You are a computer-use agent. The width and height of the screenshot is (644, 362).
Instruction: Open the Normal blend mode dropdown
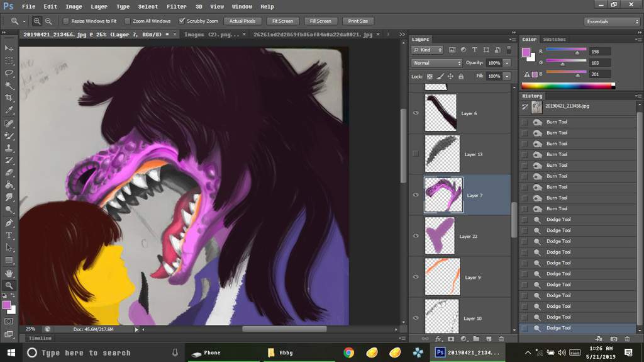[x=436, y=63]
